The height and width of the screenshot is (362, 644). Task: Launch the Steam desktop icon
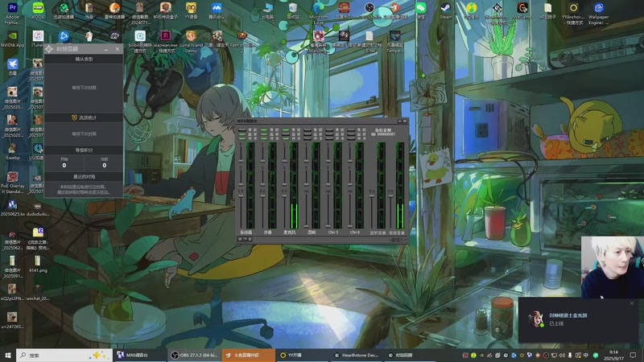pyautogui.click(x=446, y=11)
